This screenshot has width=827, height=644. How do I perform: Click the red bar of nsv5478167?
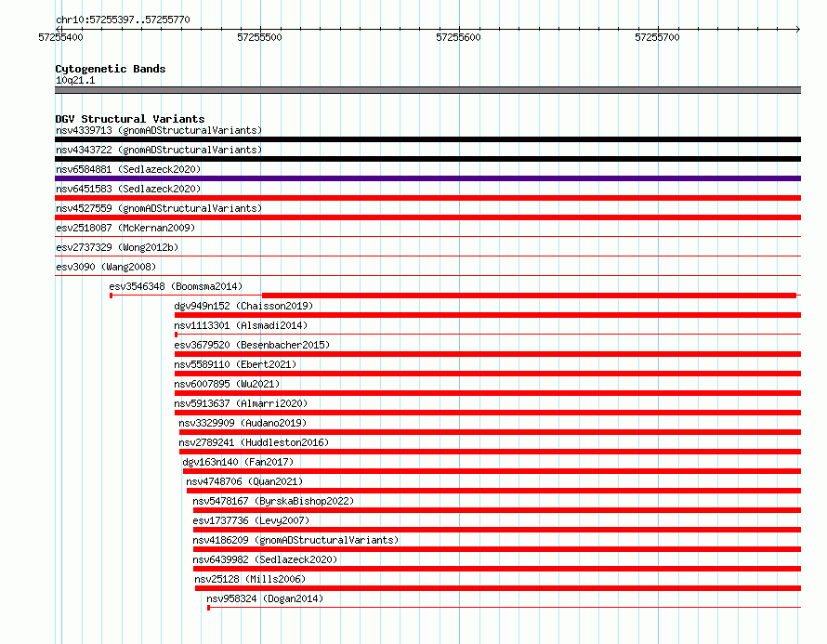coord(497,510)
